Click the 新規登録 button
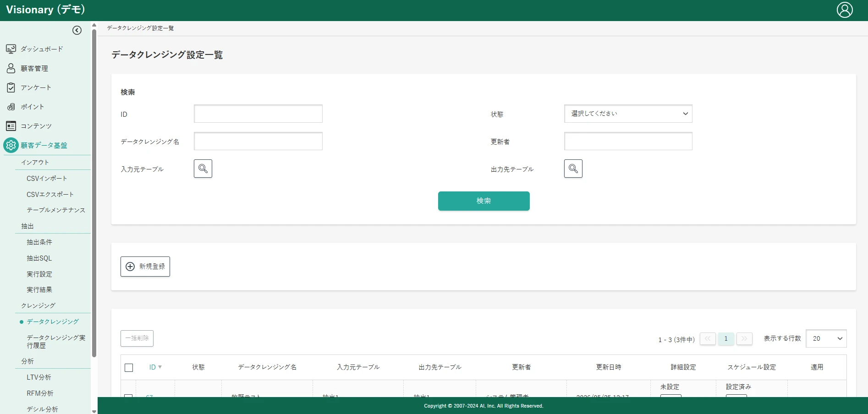The image size is (868, 414). (145, 267)
